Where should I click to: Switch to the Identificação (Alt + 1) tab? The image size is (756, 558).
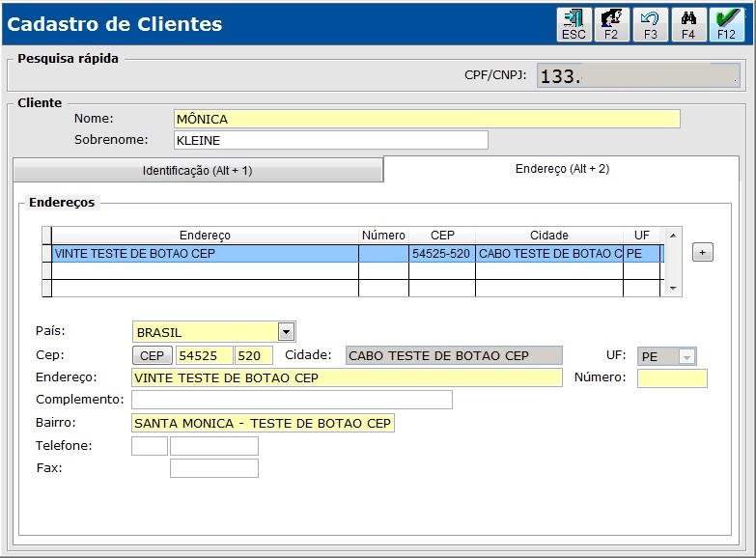coord(198,170)
